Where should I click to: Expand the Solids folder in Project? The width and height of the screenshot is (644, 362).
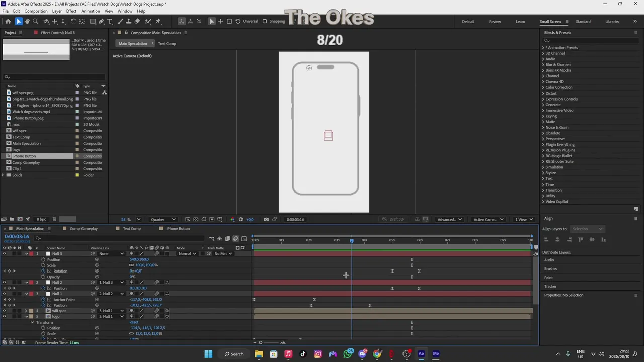coord(3,175)
